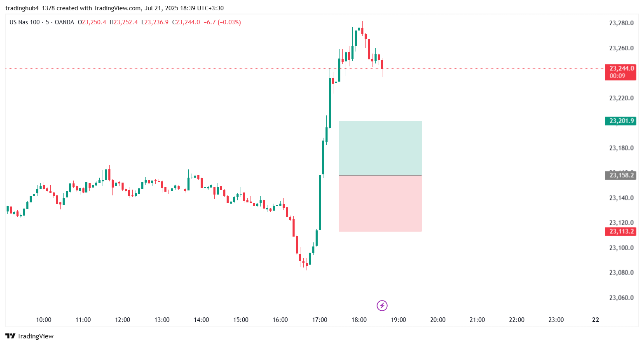
Task: Click the red 23,244.0 current price label
Action: pos(621,68)
